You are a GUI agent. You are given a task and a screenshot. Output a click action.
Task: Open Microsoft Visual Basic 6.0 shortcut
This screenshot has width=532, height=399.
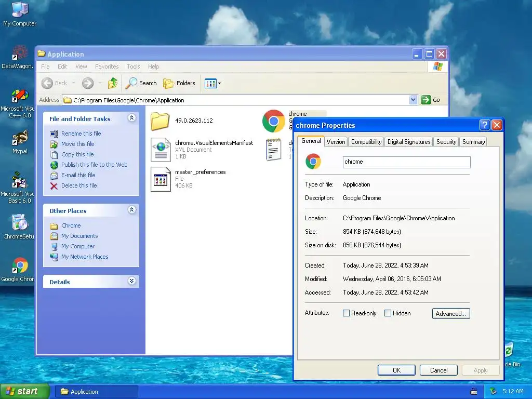pos(18,188)
